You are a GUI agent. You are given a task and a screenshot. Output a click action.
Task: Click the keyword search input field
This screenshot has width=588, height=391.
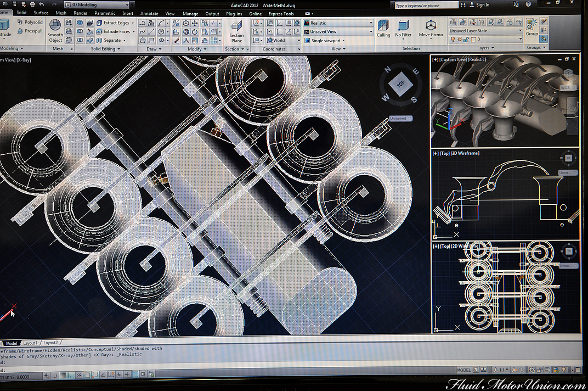(x=426, y=5)
